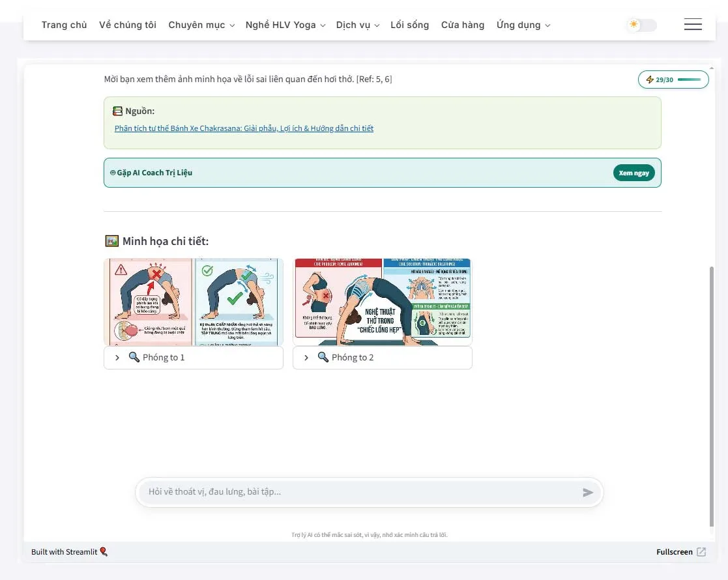The image size is (728, 580).
Task: Go to Trang chủ in navigation
Action: [64, 25]
